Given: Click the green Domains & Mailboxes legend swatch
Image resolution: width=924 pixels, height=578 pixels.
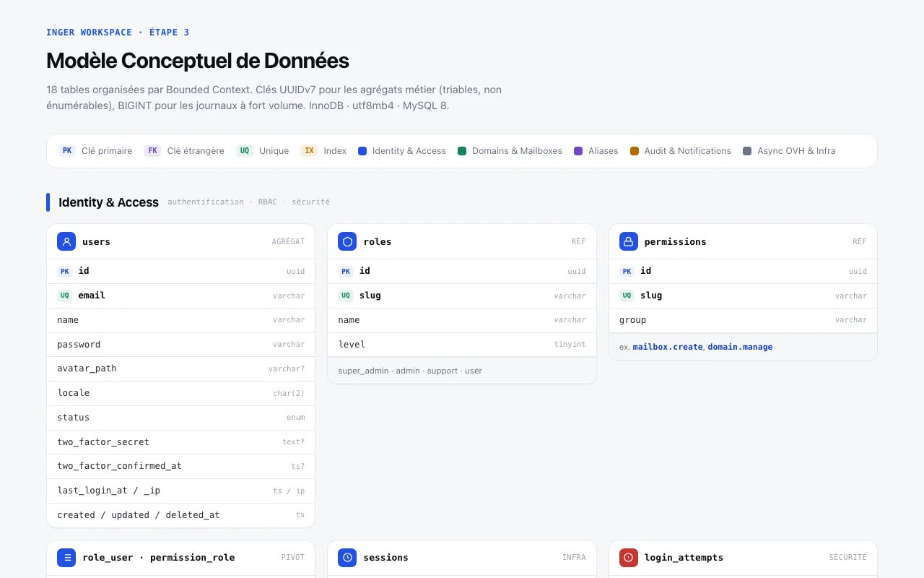Looking at the screenshot, I should 462,151.
